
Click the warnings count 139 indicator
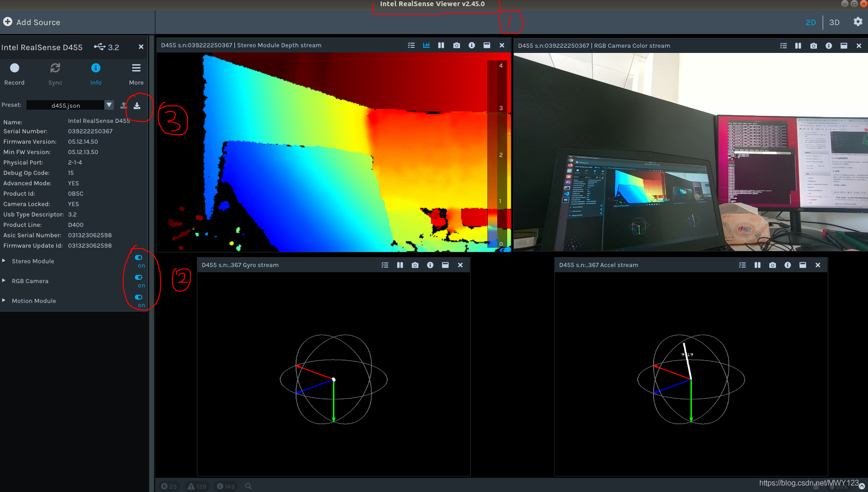tap(197, 486)
